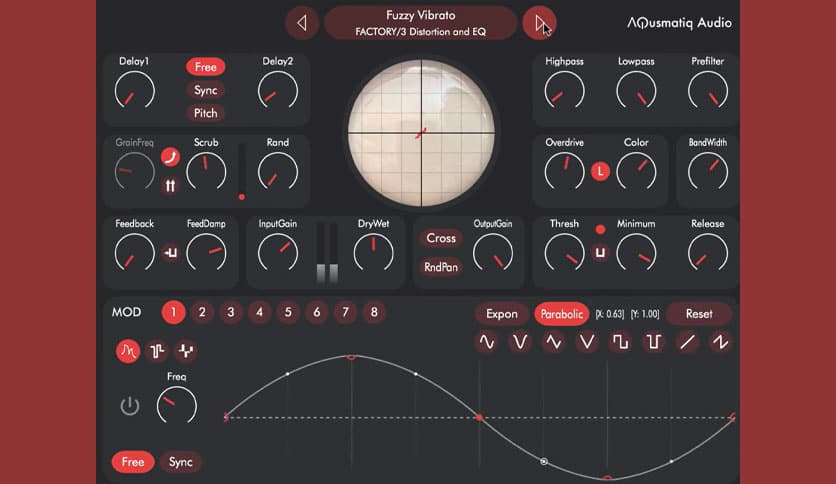
Task: Toggle the L button between Overdrive and Color
Action: point(600,171)
